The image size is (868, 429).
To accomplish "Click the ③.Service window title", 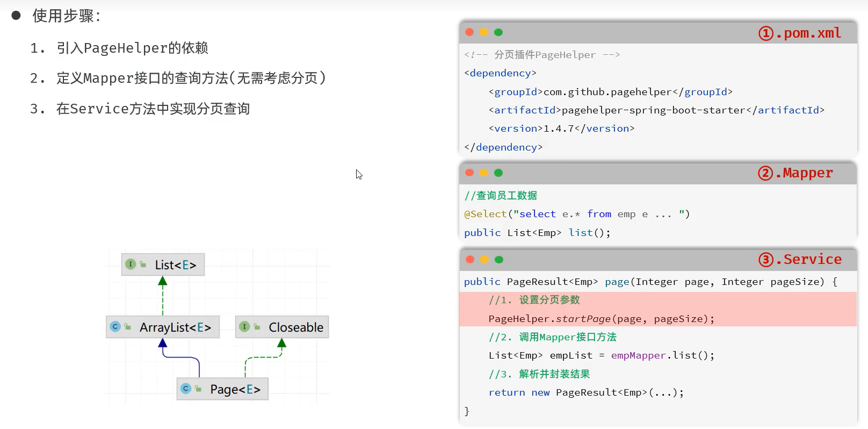I will [x=800, y=260].
